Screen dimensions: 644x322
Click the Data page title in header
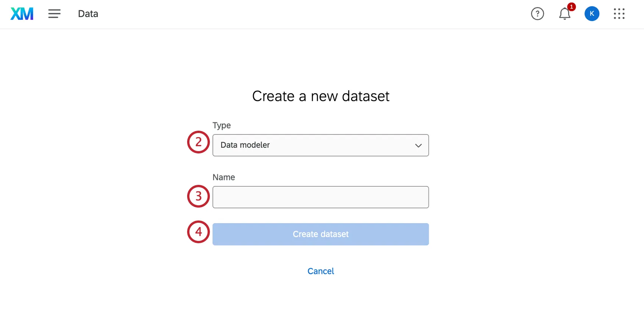coord(88,14)
